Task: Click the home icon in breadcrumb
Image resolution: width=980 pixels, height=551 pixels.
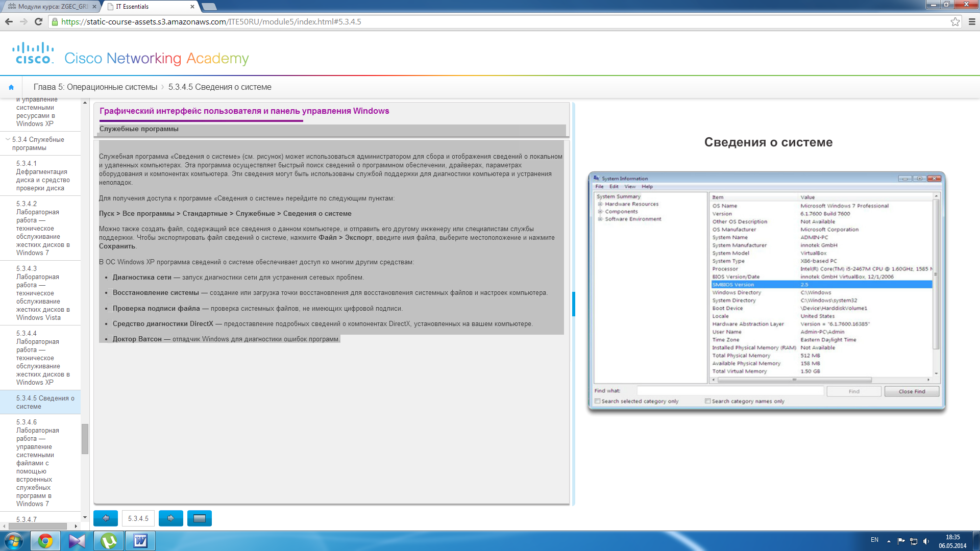Action: pyautogui.click(x=11, y=87)
